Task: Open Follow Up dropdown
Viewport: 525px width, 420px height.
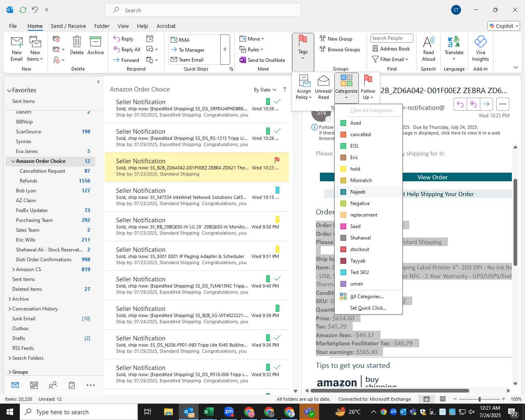Action: 368,87
